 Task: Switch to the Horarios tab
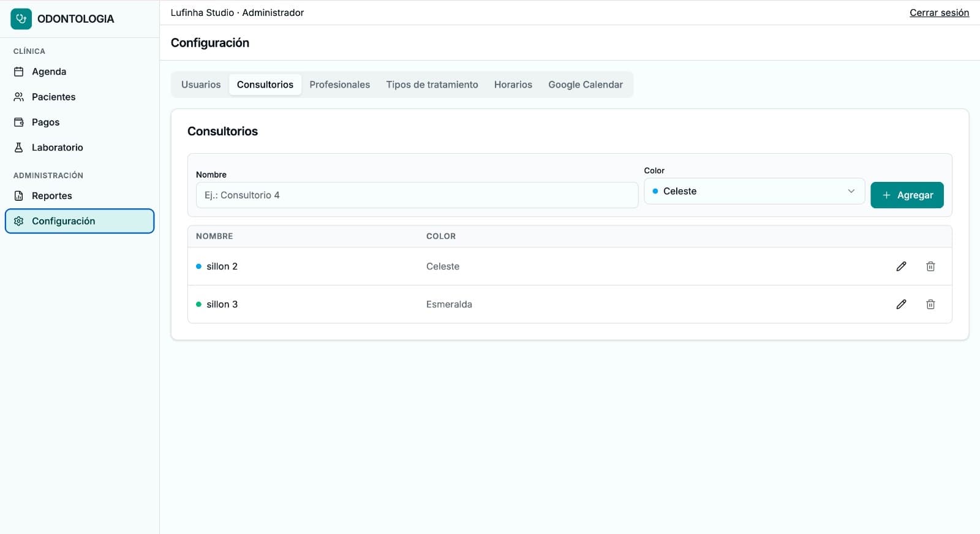513,85
